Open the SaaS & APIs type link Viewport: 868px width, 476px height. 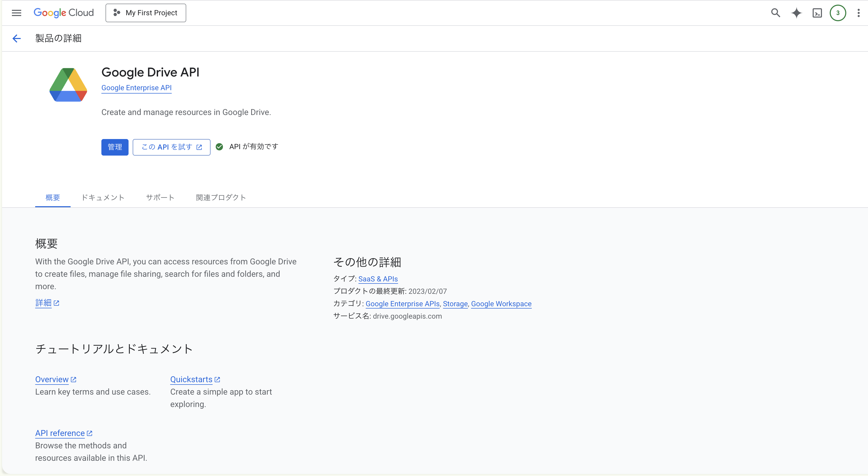(x=378, y=279)
